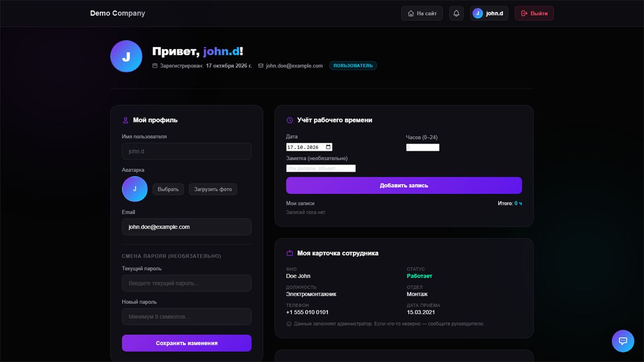Click the envelope icon beside header email
Screen dimensions: 644x362
pos(261,66)
